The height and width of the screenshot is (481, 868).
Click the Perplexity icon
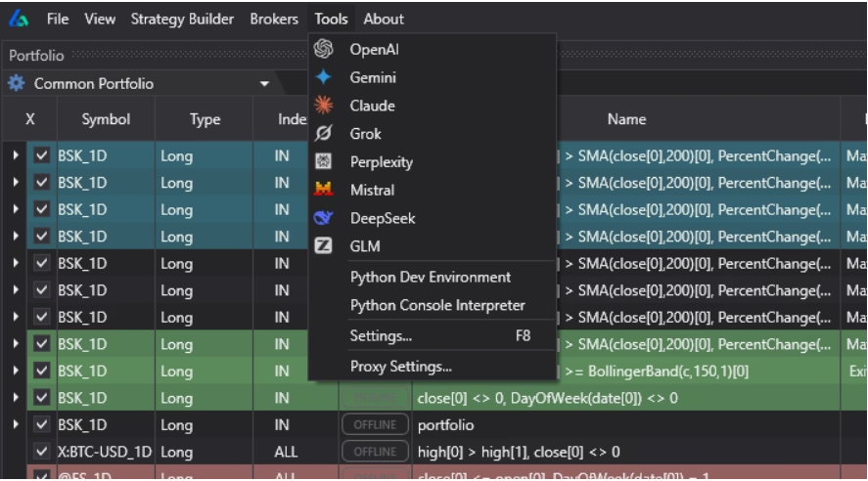[323, 161]
